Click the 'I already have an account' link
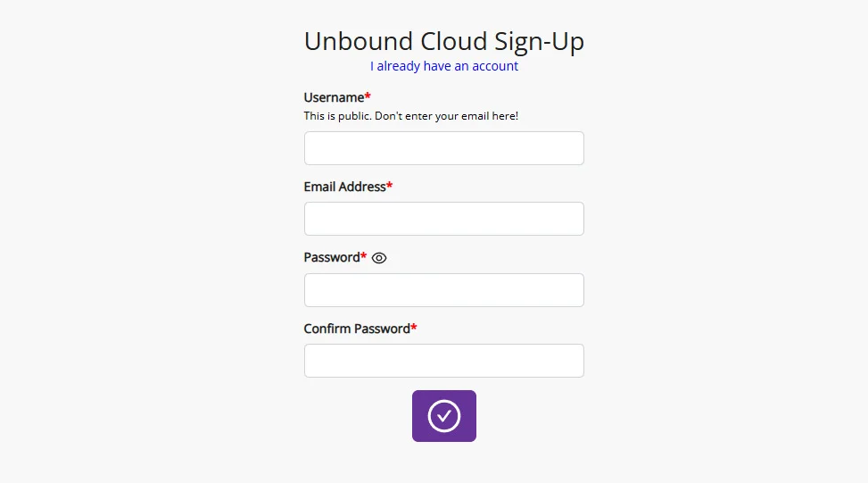 point(444,66)
